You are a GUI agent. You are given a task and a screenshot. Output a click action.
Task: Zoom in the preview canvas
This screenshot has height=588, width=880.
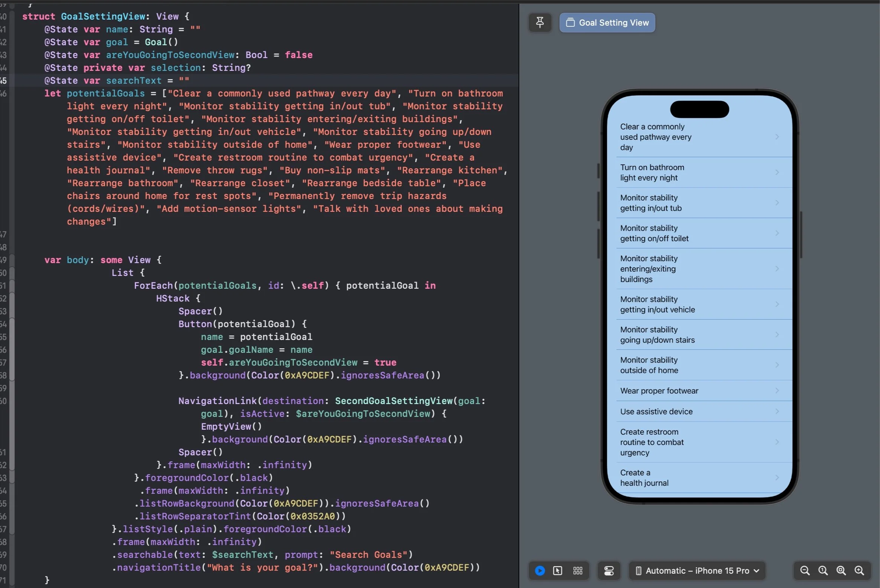pyautogui.click(x=859, y=571)
